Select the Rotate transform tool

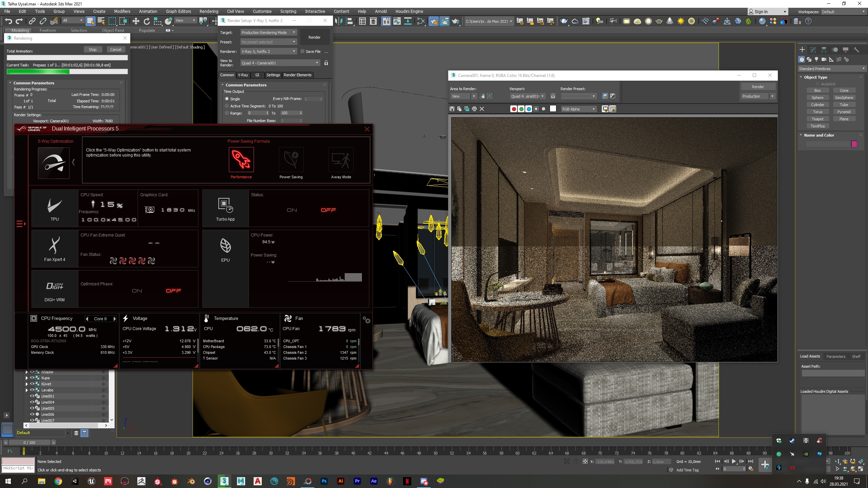[x=146, y=21]
